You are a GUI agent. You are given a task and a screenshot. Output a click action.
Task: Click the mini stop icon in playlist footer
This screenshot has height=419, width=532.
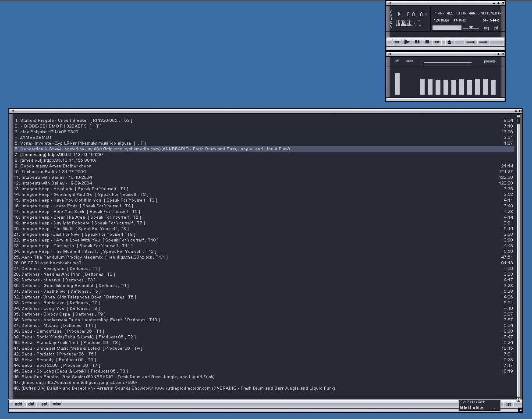click(474, 408)
